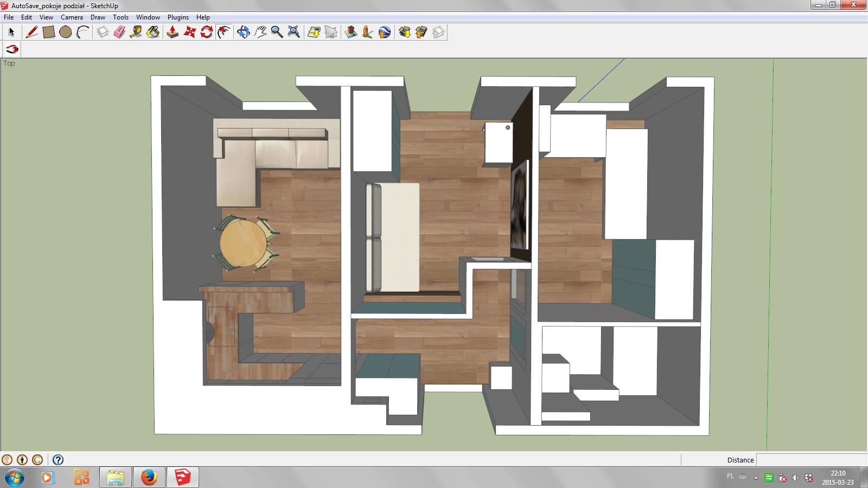Use the Push/Pull tool

(x=173, y=33)
